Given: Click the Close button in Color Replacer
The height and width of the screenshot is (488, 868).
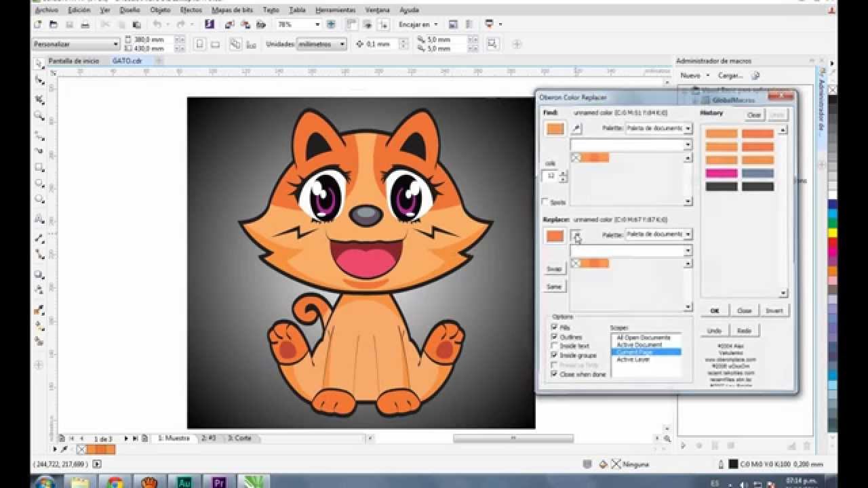Looking at the screenshot, I should pyautogui.click(x=744, y=310).
